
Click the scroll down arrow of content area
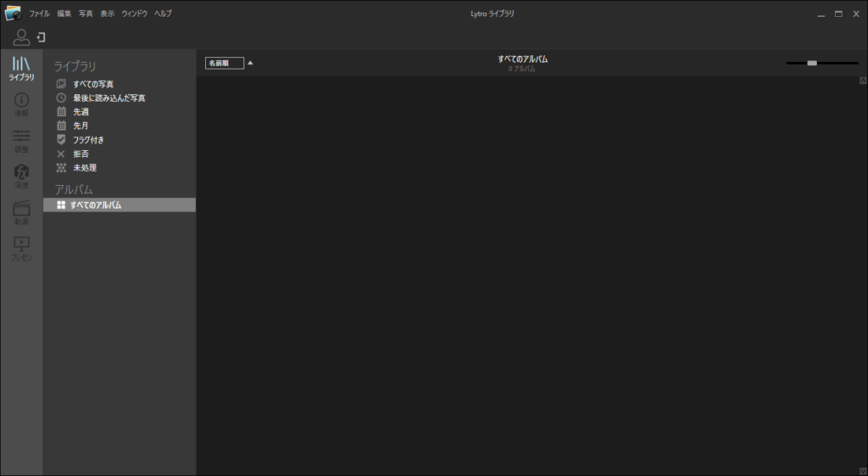863,471
